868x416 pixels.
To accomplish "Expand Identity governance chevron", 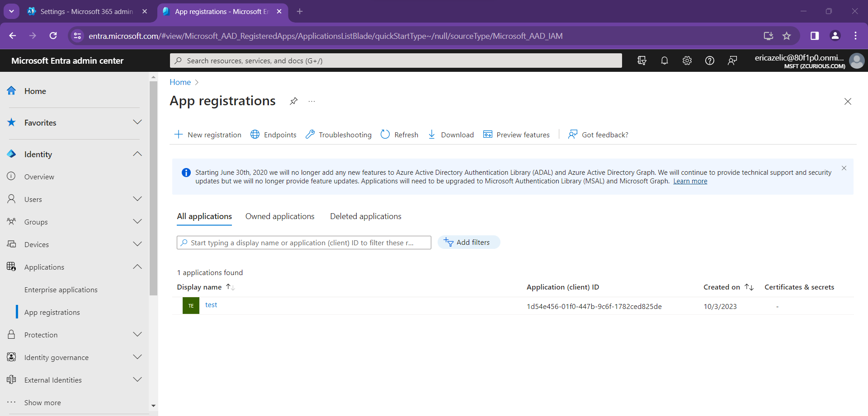I will pos(137,357).
